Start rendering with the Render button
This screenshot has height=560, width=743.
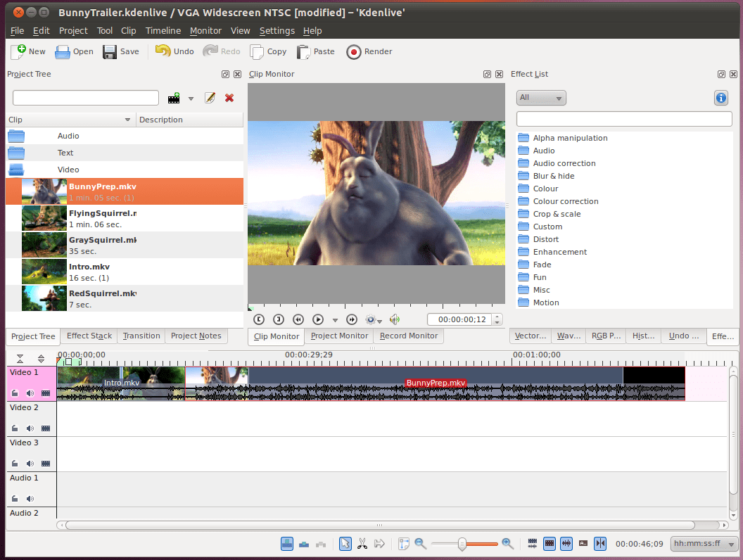369,51
